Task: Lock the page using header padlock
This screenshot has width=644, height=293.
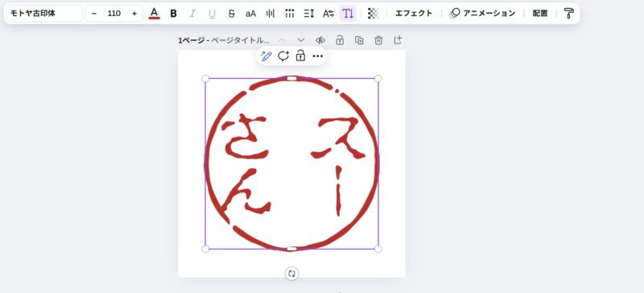Action: [340, 40]
